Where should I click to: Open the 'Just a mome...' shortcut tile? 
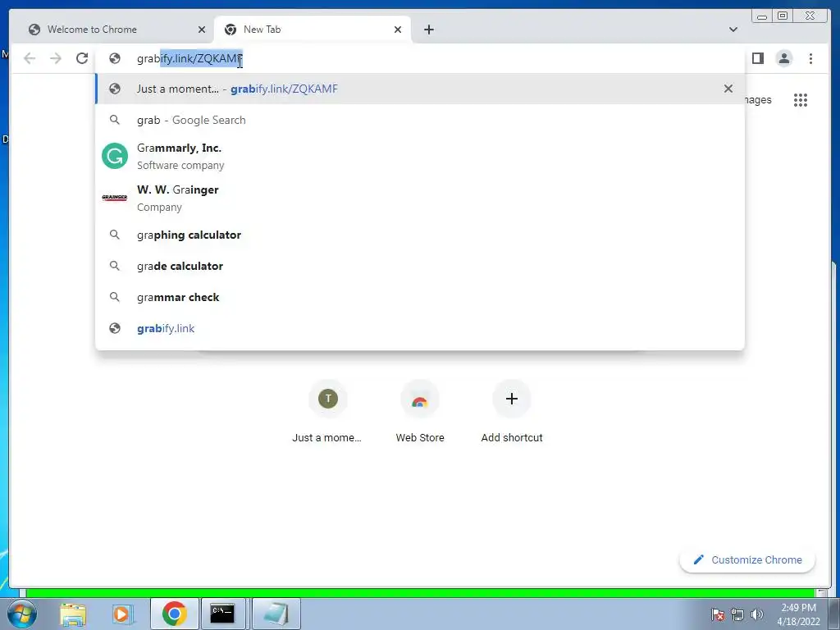coord(327,413)
